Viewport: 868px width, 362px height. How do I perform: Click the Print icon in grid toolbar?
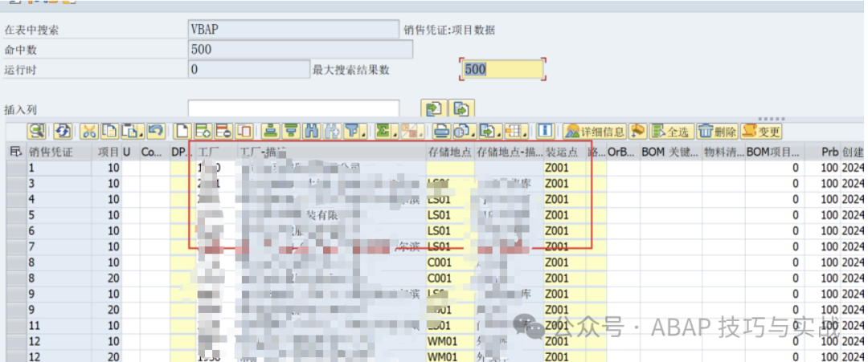pyautogui.click(x=441, y=131)
